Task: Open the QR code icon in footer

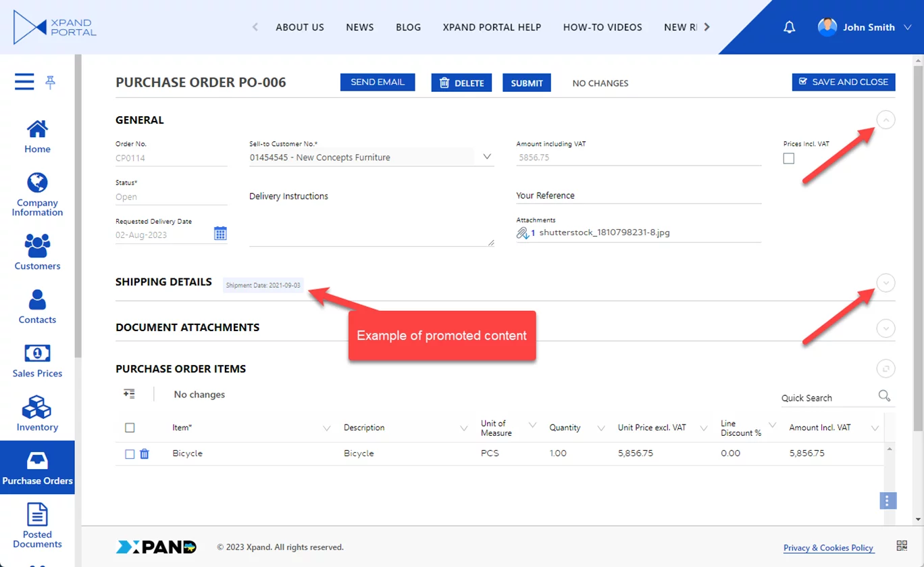Action: click(x=902, y=546)
